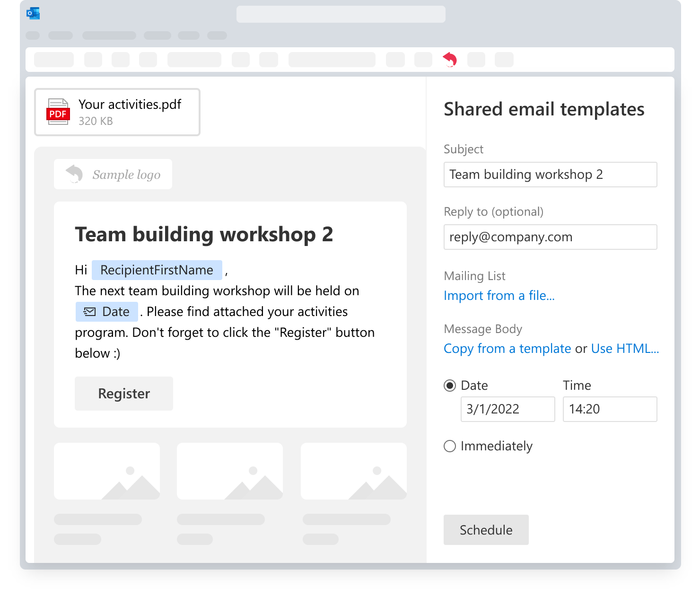Click the Outlook app icon
Screen dimensions: 700x597
(x=32, y=14)
